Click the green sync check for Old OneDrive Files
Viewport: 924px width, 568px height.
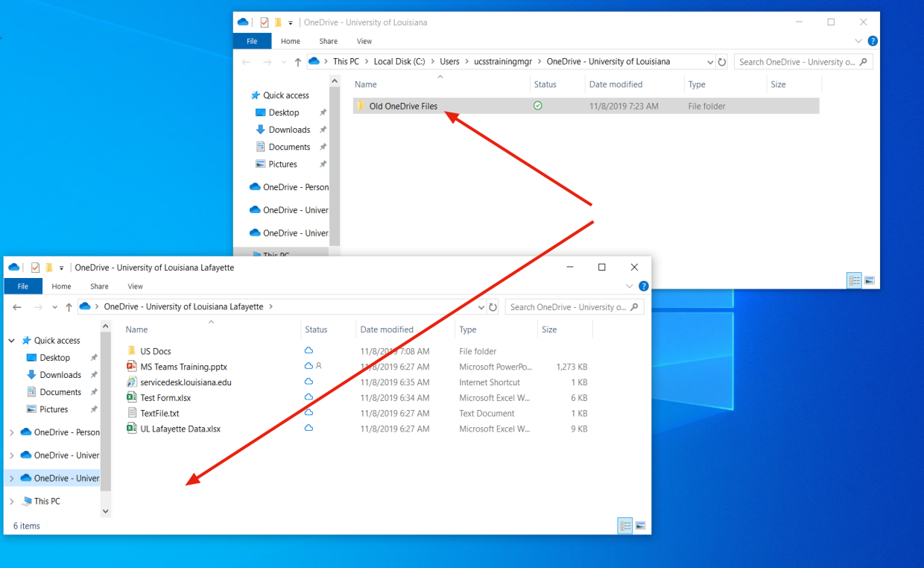pyautogui.click(x=538, y=106)
